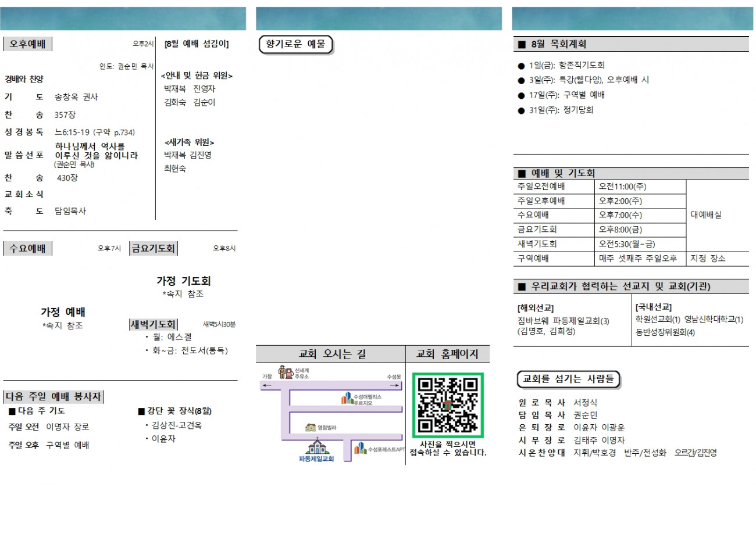Select the 다음 주일 예배 봉사자 header
Image resolution: width=756 pixels, height=534 pixels.
point(54,397)
